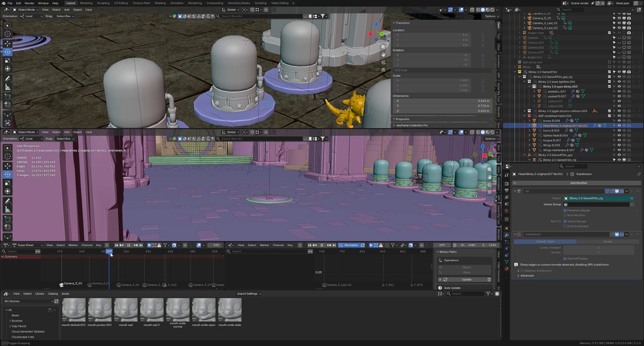The width and height of the screenshot is (644, 346).
Task: Open the Sculpting workspace tab
Action: [103, 3]
